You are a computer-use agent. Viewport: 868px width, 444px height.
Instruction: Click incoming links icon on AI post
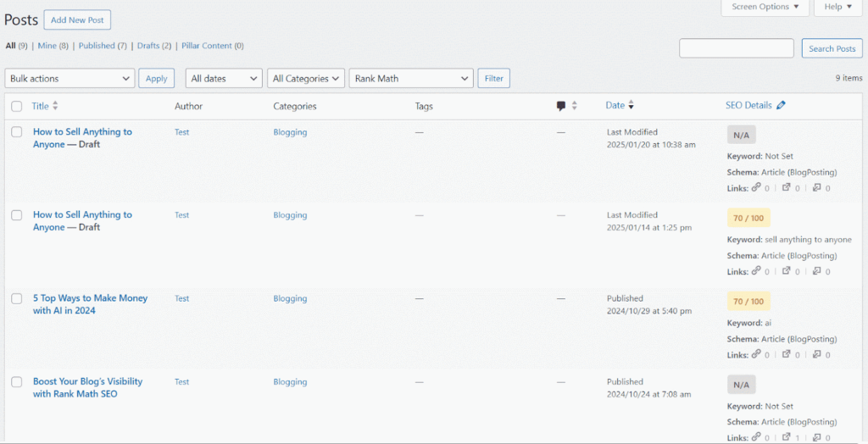click(816, 354)
